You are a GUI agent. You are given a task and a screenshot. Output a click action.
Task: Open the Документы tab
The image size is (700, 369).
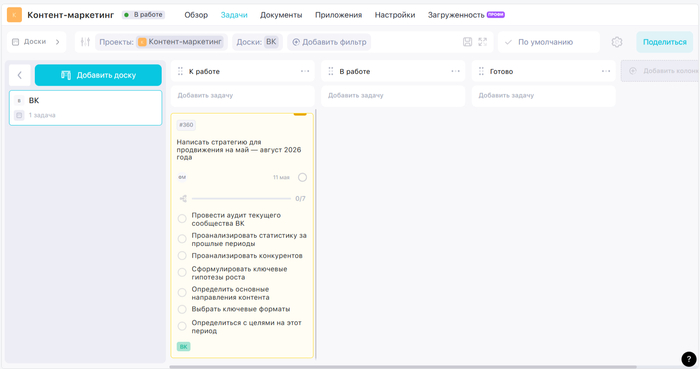[281, 15]
